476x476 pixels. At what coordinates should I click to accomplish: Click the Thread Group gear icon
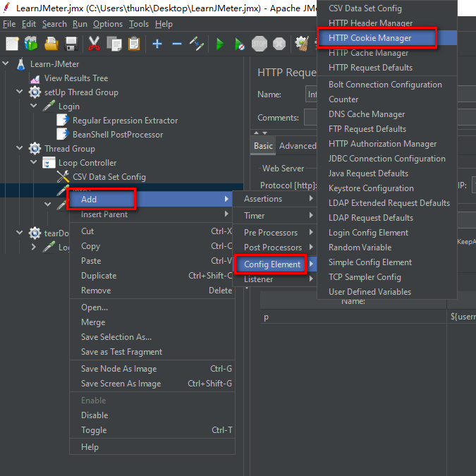click(x=35, y=149)
